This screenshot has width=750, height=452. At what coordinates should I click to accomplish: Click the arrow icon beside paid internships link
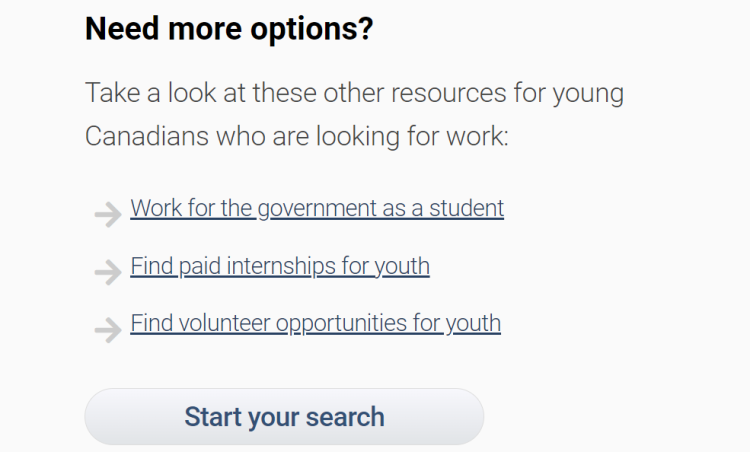point(107,272)
